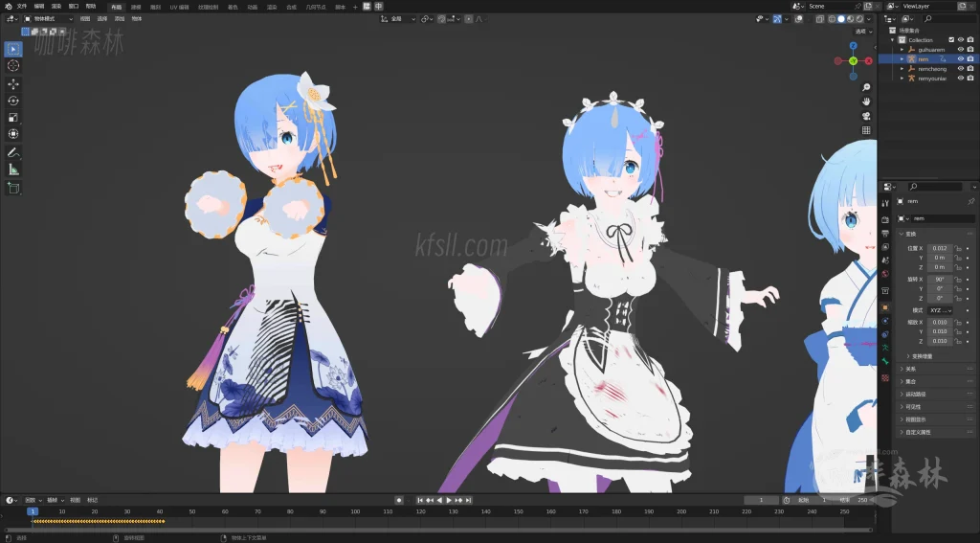Uncheck the Collection exclude checkbox
980x543 pixels.
951,40
